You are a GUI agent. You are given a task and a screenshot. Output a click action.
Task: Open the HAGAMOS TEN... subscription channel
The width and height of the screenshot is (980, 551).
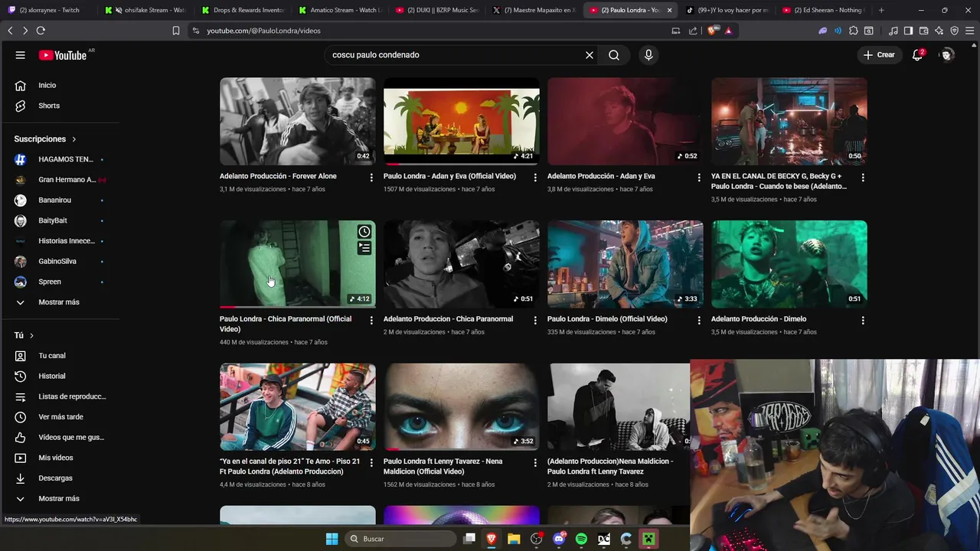[x=60, y=159]
